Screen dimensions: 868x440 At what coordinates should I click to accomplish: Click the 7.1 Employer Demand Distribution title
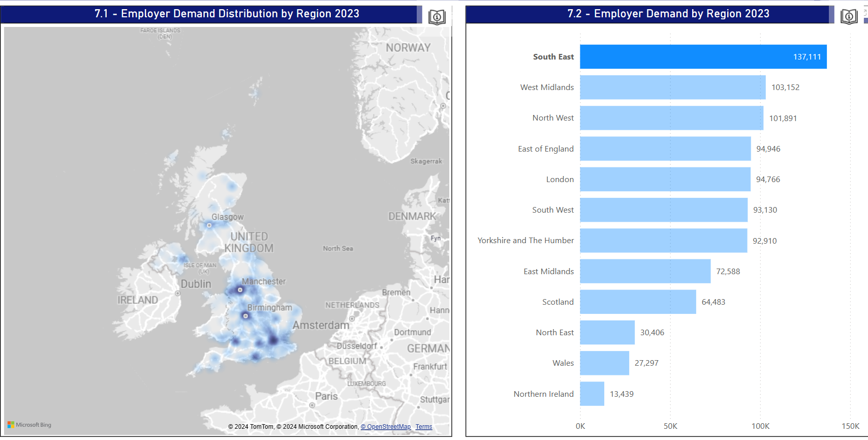click(x=227, y=14)
